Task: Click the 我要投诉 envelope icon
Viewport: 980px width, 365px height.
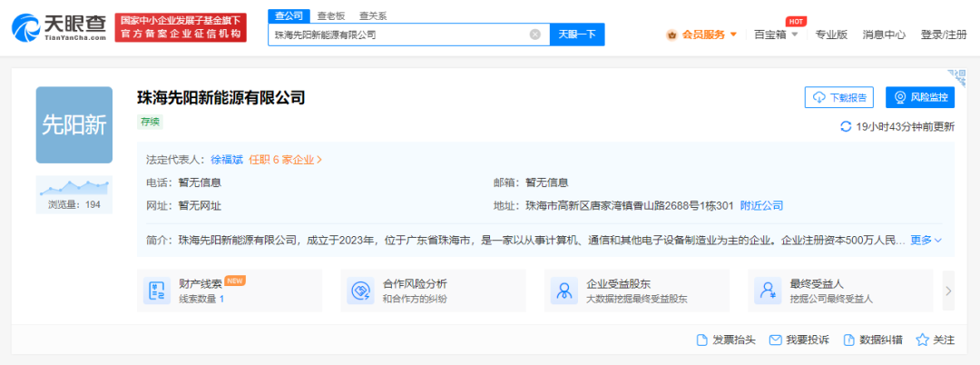Action: [x=776, y=340]
